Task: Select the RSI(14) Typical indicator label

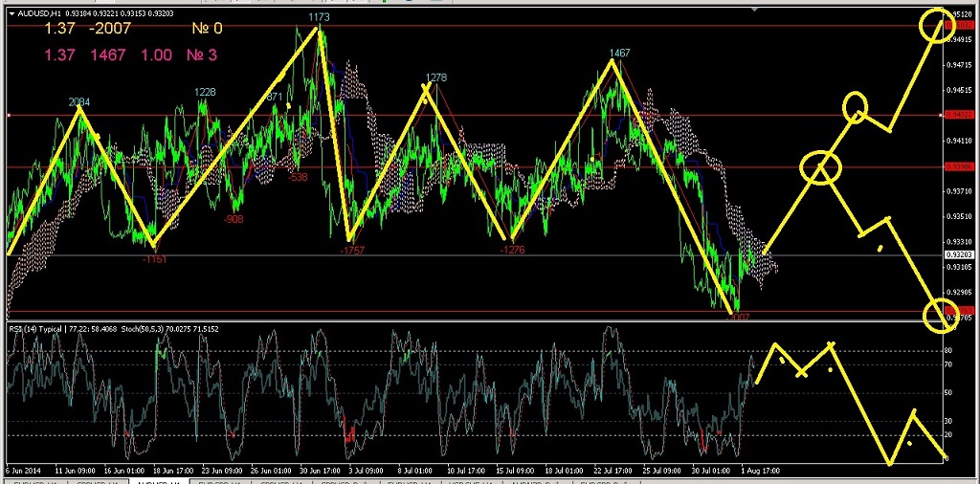Action: tap(38, 329)
